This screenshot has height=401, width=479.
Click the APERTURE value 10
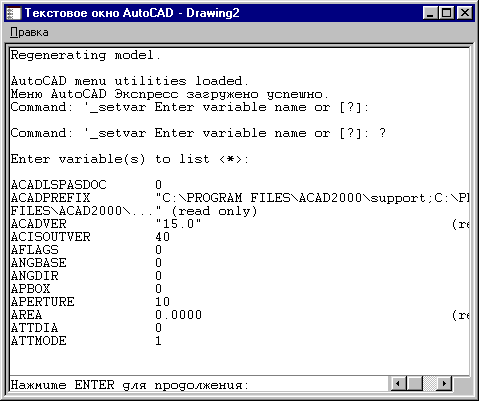(x=163, y=302)
